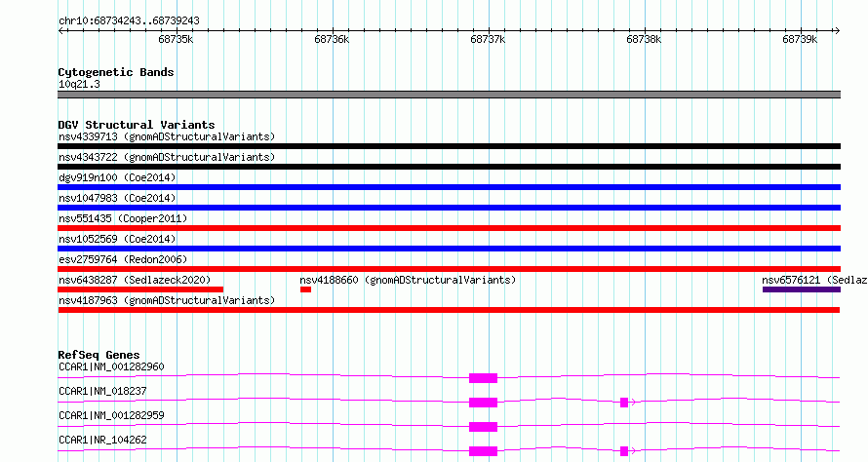Click the blue bar under dgv919n100
Image resolution: width=868 pixels, height=462 pixels.
pos(449,187)
